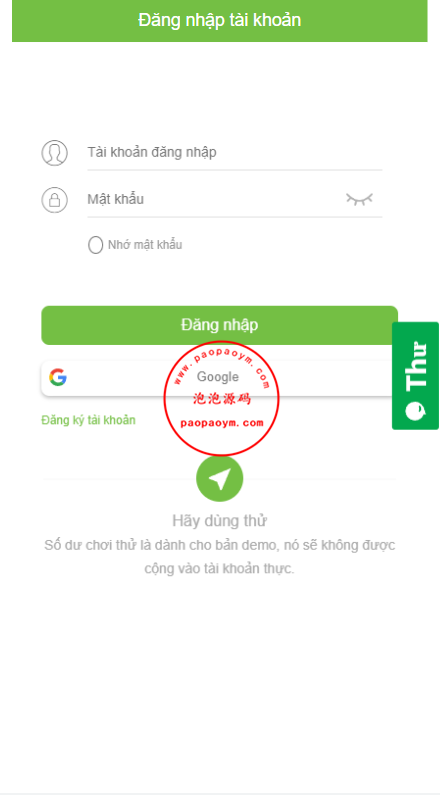Open the green Thư side tab
The image size is (440, 795).
(416, 376)
